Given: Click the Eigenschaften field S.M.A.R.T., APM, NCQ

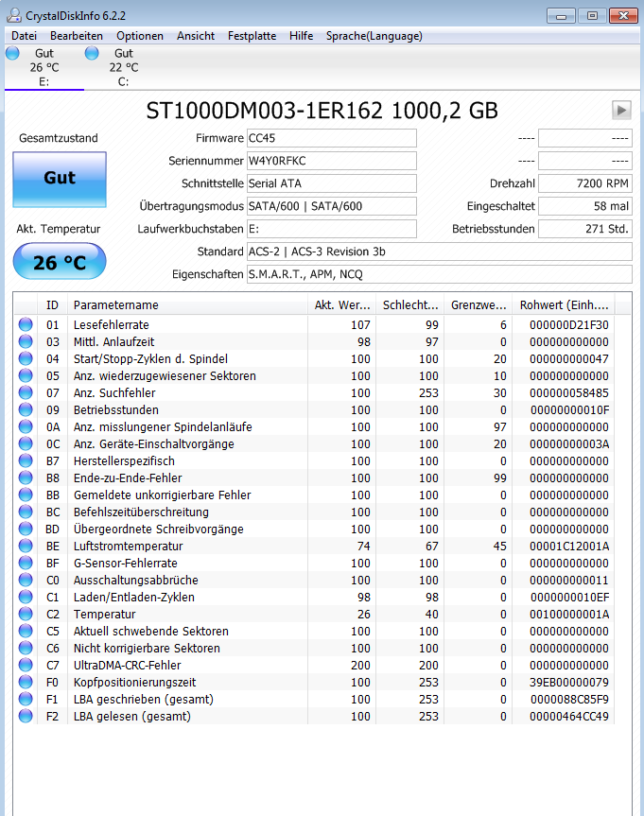Looking at the screenshot, I should [x=440, y=274].
